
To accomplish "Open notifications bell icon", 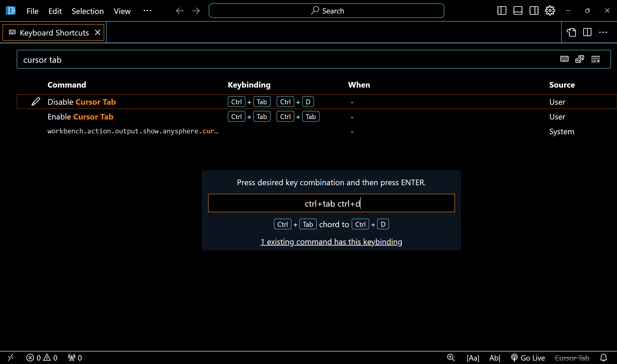I will pyautogui.click(x=603, y=358).
